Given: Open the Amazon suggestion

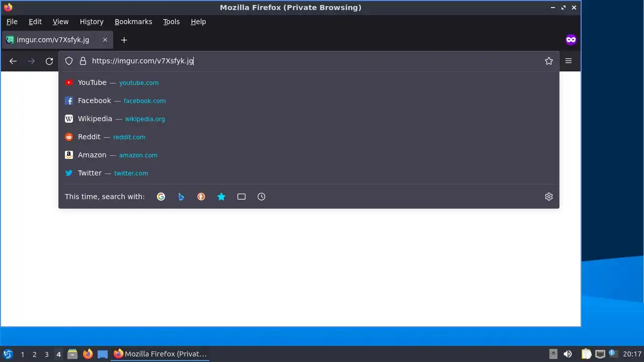Looking at the screenshot, I should click(309, 155).
